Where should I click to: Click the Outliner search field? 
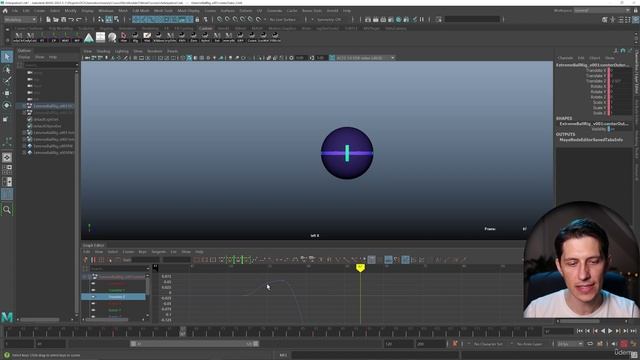49,65
